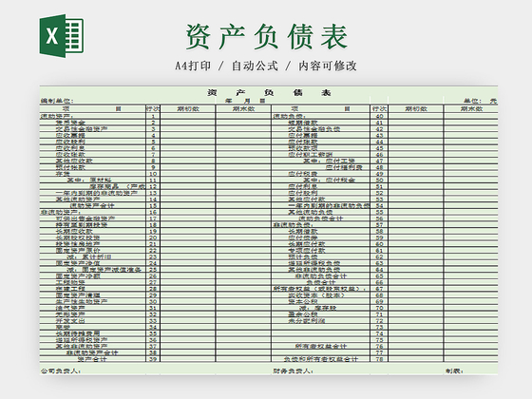The width and height of the screenshot is (532, 399).
Task: Click the 期初数 header on the assets side
Action: tap(188, 108)
